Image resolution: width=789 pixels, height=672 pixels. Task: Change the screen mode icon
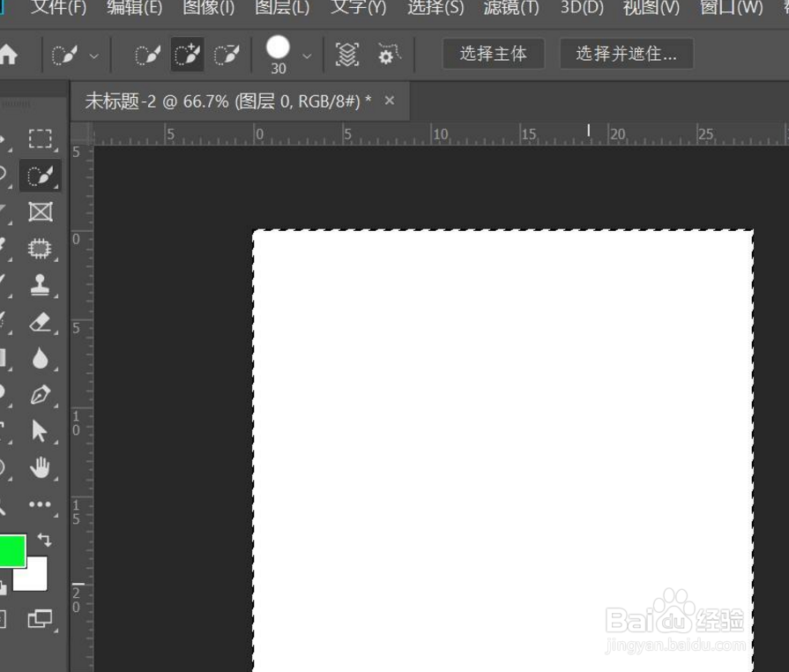[x=41, y=618]
